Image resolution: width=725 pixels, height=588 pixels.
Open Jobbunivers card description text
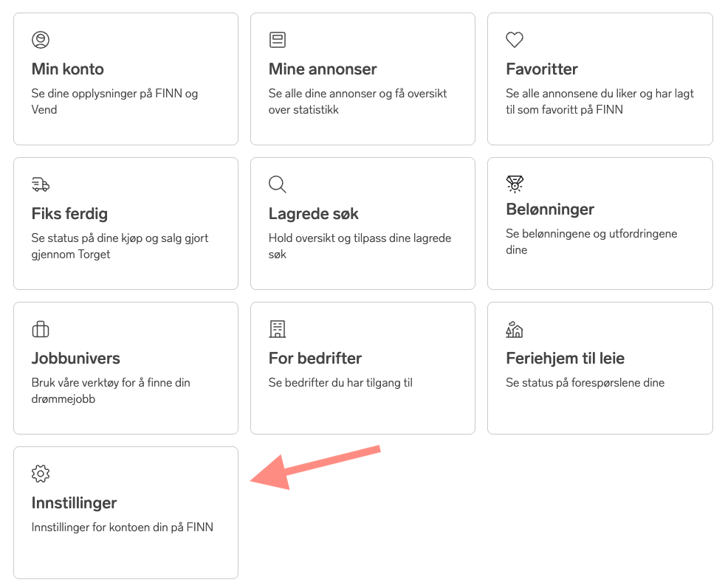pos(111,391)
